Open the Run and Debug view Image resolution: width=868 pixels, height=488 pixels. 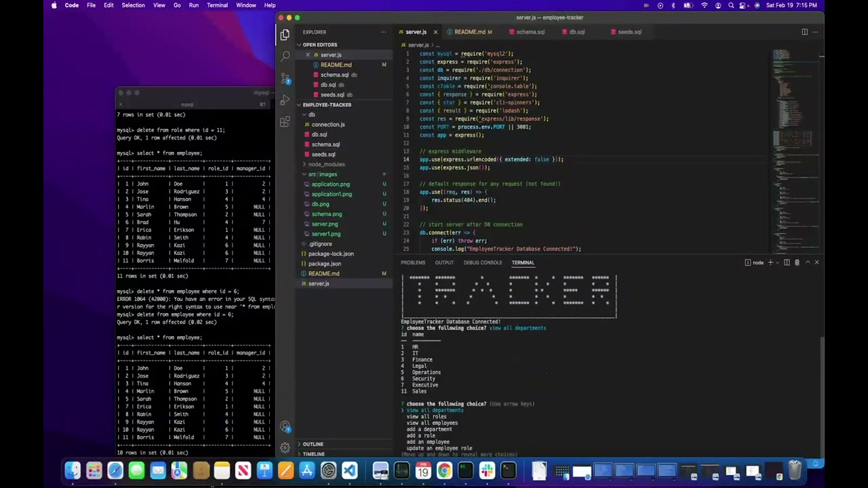click(x=285, y=100)
